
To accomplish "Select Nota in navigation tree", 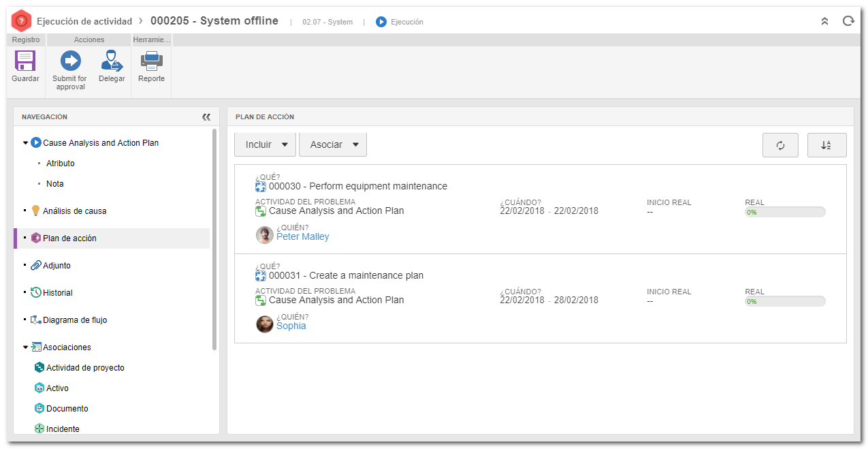I will [55, 184].
